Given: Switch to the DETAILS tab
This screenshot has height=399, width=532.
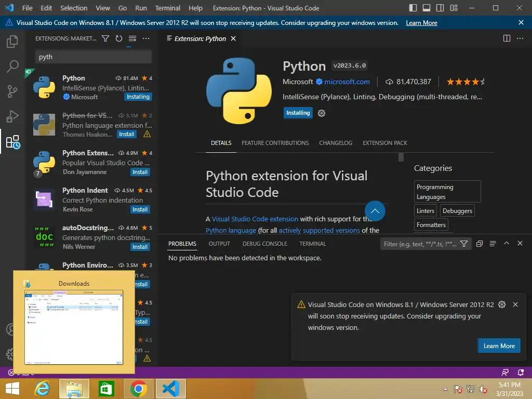Looking at the screenshot, I should tap(221, 143).
